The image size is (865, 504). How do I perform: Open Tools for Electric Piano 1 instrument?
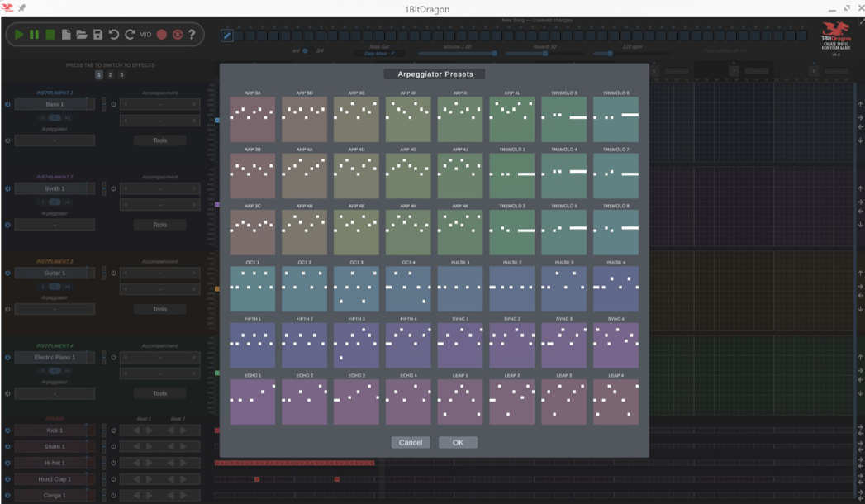pyautogui.click(x=160, y=394)
